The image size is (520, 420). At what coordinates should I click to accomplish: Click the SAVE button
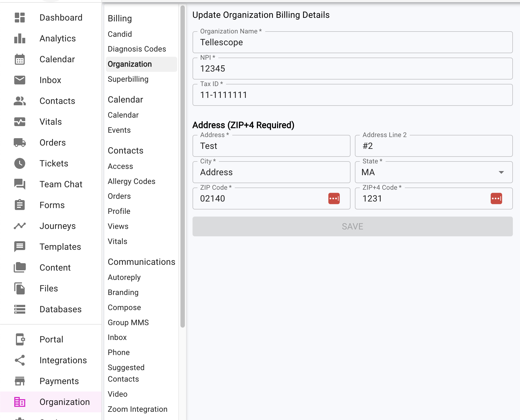[x=353, y=226]
